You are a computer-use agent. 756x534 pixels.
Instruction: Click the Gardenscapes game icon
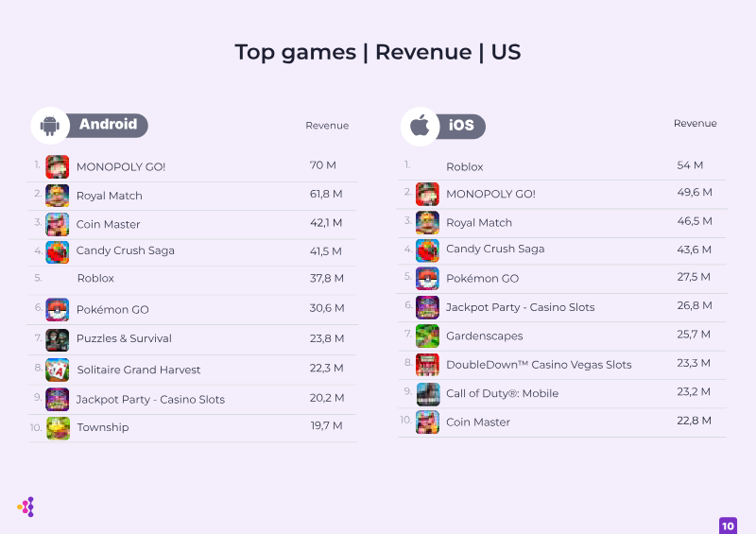pyautogui.click(x=428, y=336)
